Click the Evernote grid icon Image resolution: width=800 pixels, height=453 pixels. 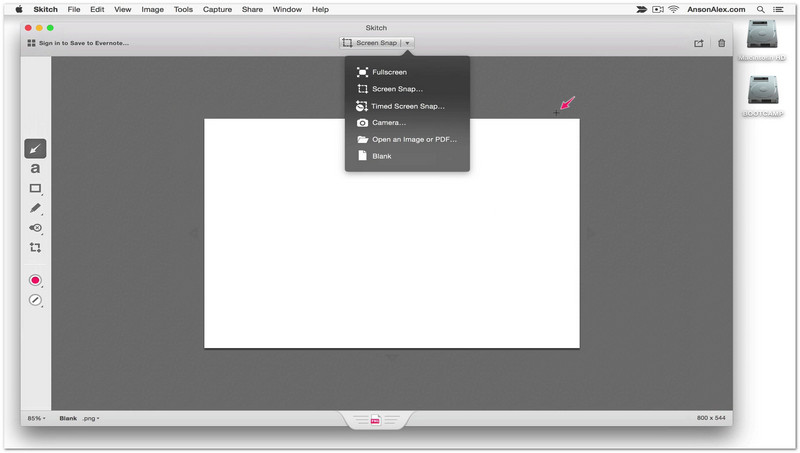click(x=31, y=43)
